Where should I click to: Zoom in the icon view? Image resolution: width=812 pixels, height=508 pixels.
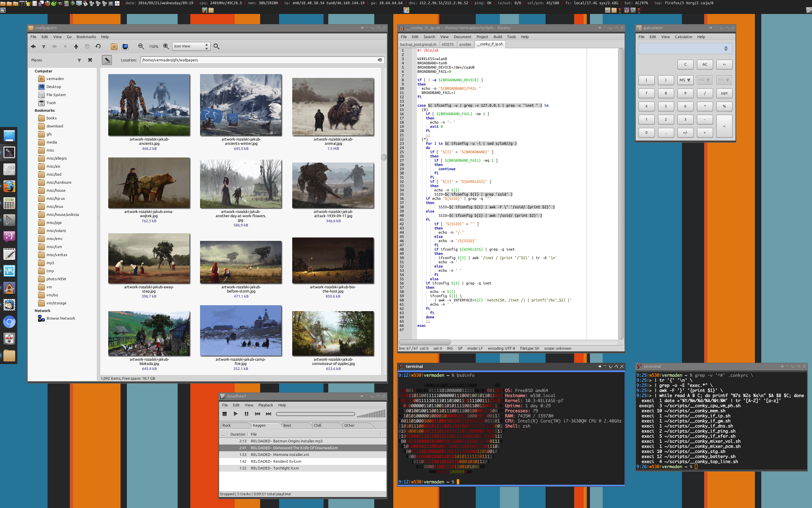click(x=166, y=47)
